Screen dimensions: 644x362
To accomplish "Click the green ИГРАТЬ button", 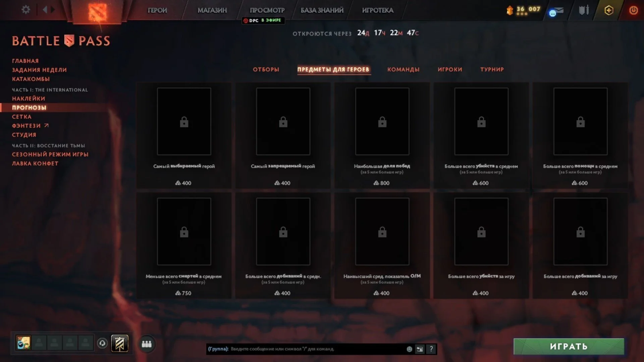I will (569, 346).
